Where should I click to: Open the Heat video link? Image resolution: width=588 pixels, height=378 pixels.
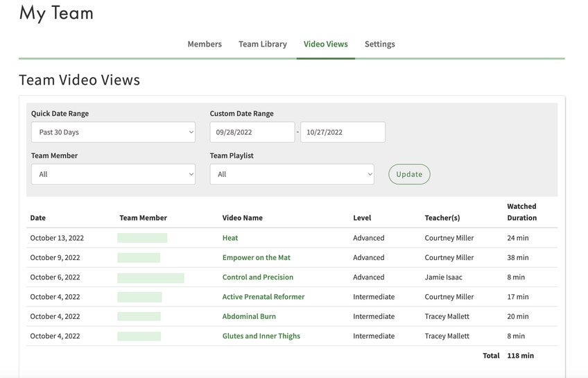[x=230, y=238]
